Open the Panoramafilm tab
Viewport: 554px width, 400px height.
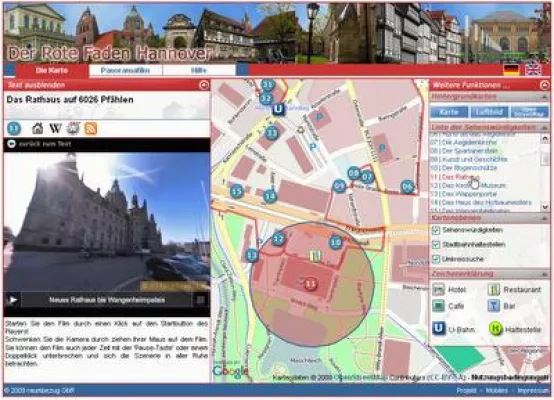pyautogui.click(x=125, y=70)
